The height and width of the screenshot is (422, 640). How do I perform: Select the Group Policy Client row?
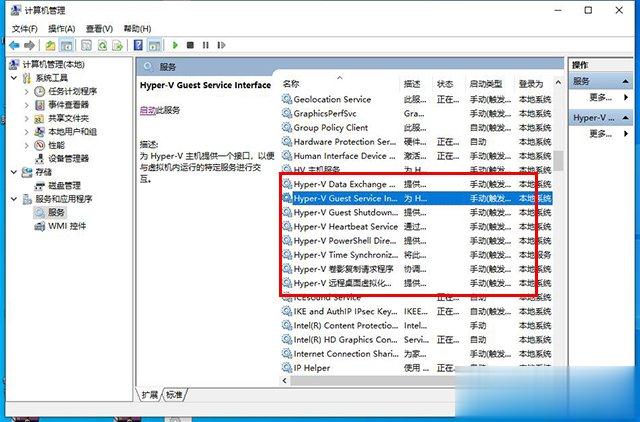(416, 128)
